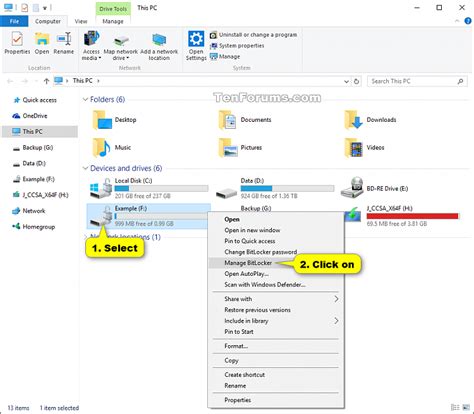The image size is (474, 414).
Task: Select Local Disk (C:) drive icon
Action: pos(101,189)
